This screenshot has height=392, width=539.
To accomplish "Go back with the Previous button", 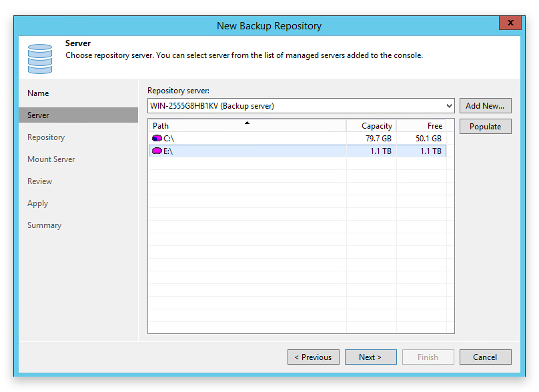I will [x=313, y=357].
